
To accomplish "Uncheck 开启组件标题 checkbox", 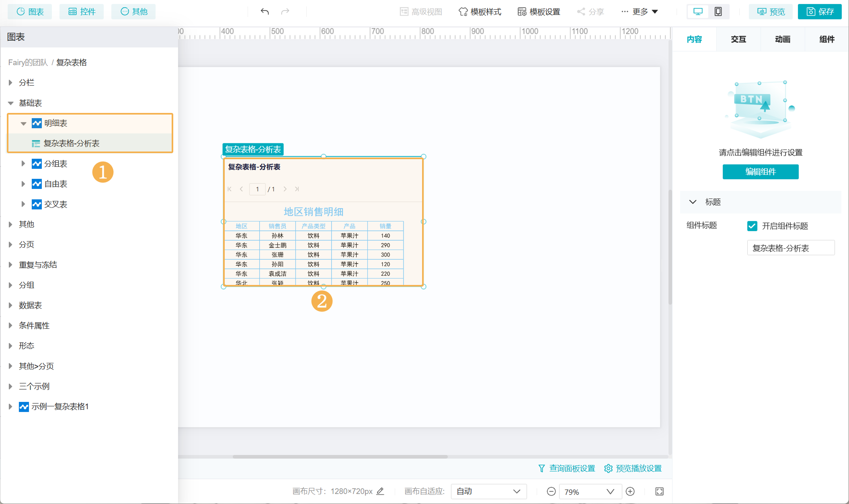I will coord(752,226).
